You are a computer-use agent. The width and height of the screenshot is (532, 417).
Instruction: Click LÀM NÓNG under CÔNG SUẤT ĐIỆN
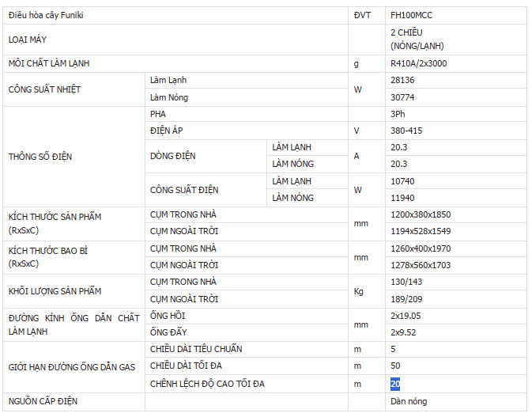tap(292, 198)
